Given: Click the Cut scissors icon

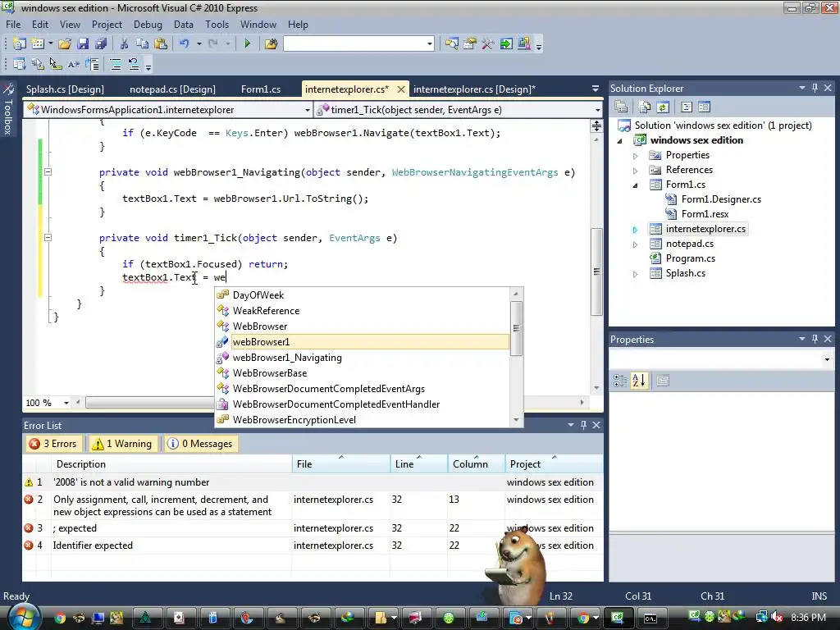Looking at the screenshot, I should pyautogui.click(x=124, y=44).
